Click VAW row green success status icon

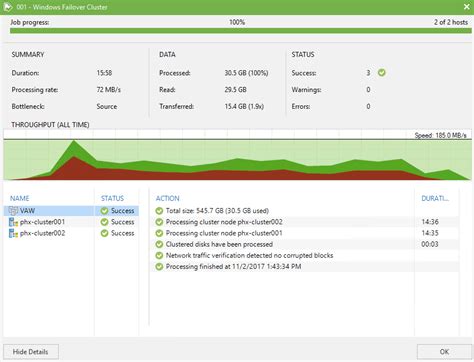(104, 211)
